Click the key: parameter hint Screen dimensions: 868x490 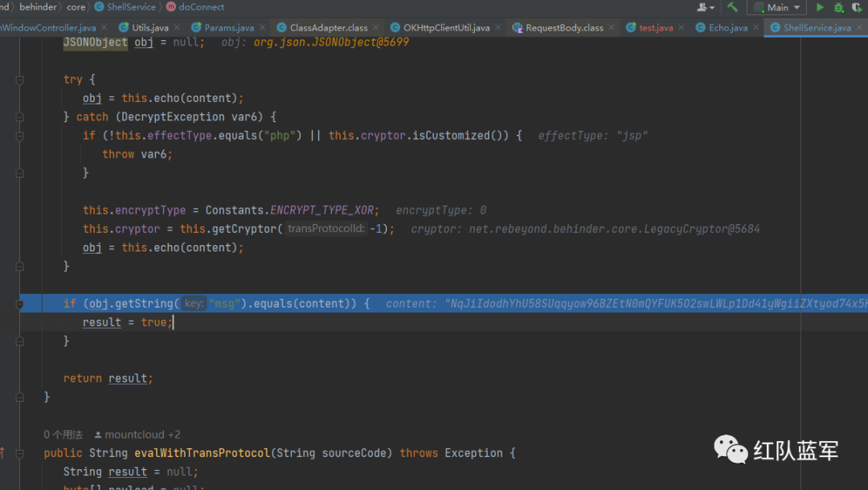(x=194, y=304)
